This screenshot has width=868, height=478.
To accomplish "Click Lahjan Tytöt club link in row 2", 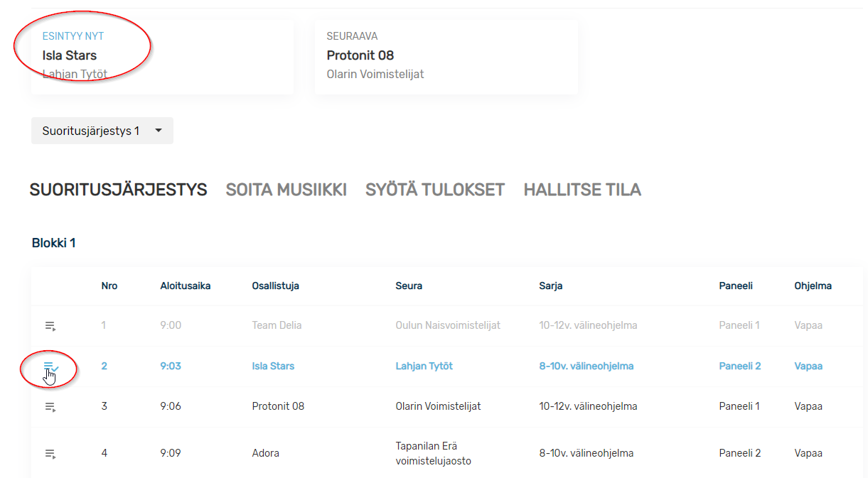I will 424,366.
